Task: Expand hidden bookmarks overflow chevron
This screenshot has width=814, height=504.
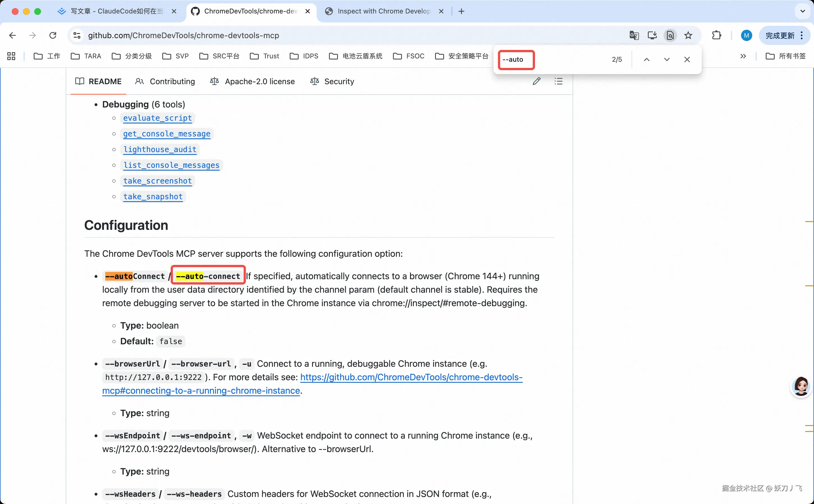Action: pos(743,56)
